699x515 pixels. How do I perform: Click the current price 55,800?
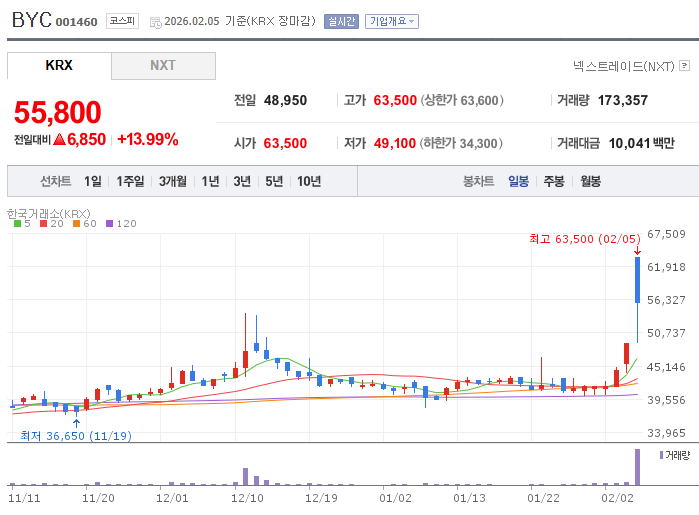coord(58,112)
